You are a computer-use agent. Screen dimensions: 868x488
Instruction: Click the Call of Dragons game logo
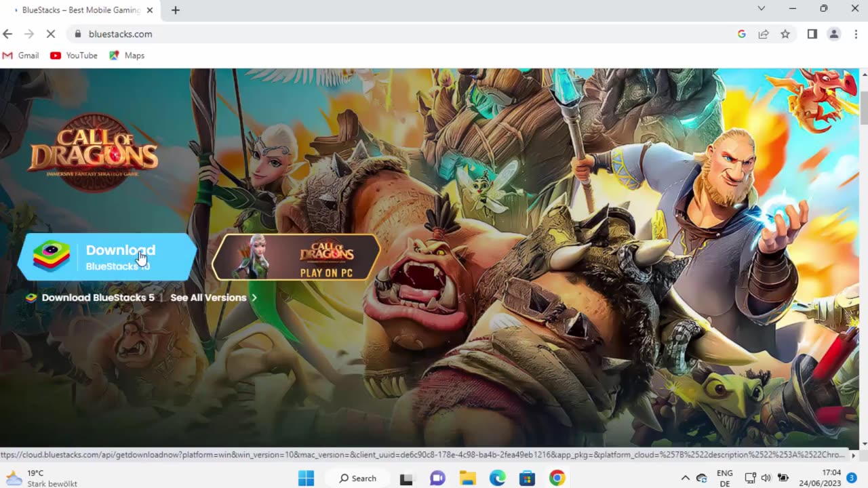[x=93, y=152]
